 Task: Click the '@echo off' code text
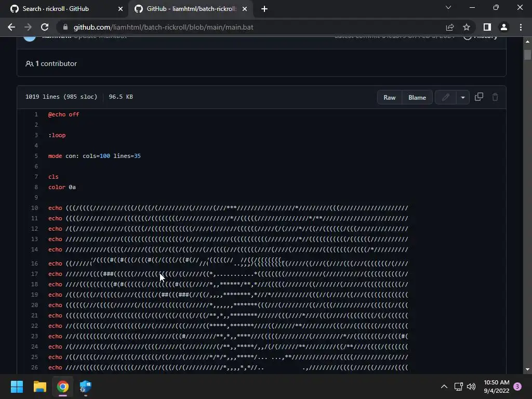[x=63, y=114]
